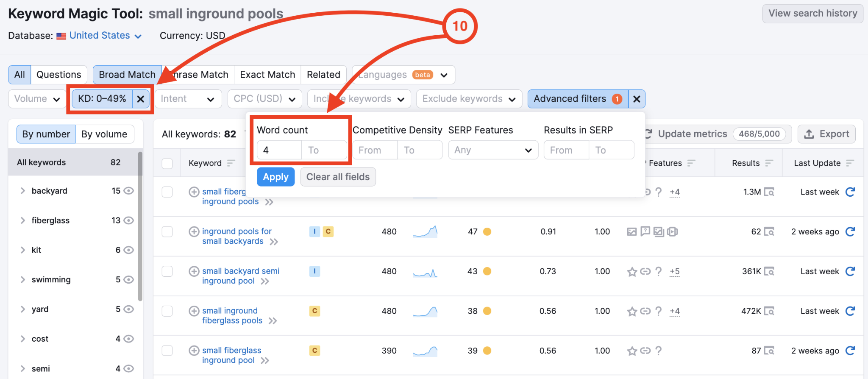Sort by the Features column

coord(691,163)
